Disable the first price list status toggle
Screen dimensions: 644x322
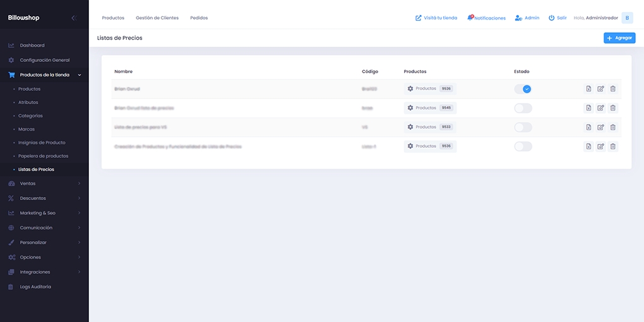[523, 89]
